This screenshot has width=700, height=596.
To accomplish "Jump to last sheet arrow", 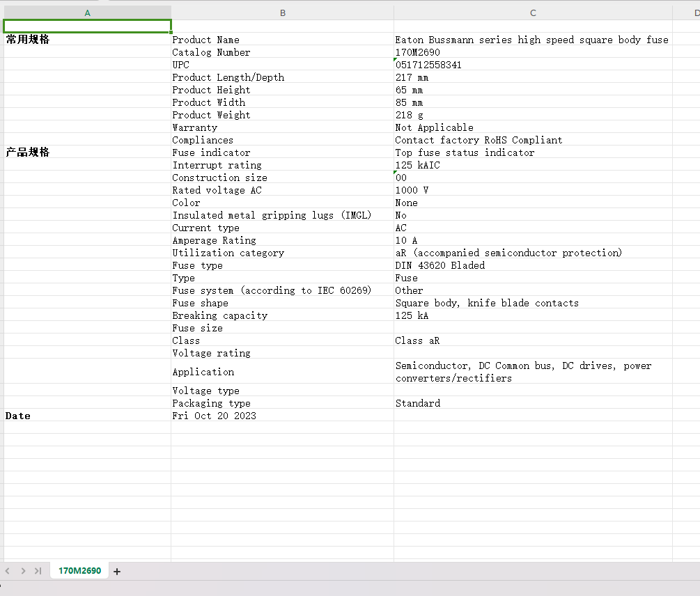I will pyautogui.click(x=38, y=571).
